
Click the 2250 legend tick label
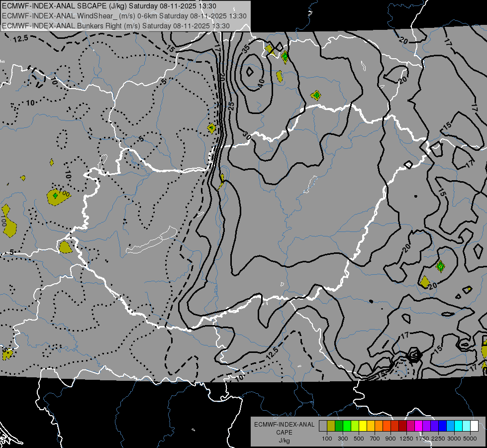click(438, 439)
